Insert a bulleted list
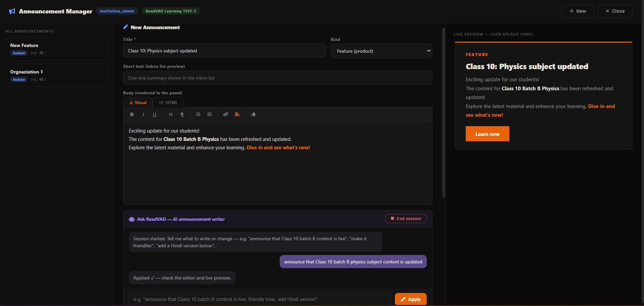 point(198,114)
